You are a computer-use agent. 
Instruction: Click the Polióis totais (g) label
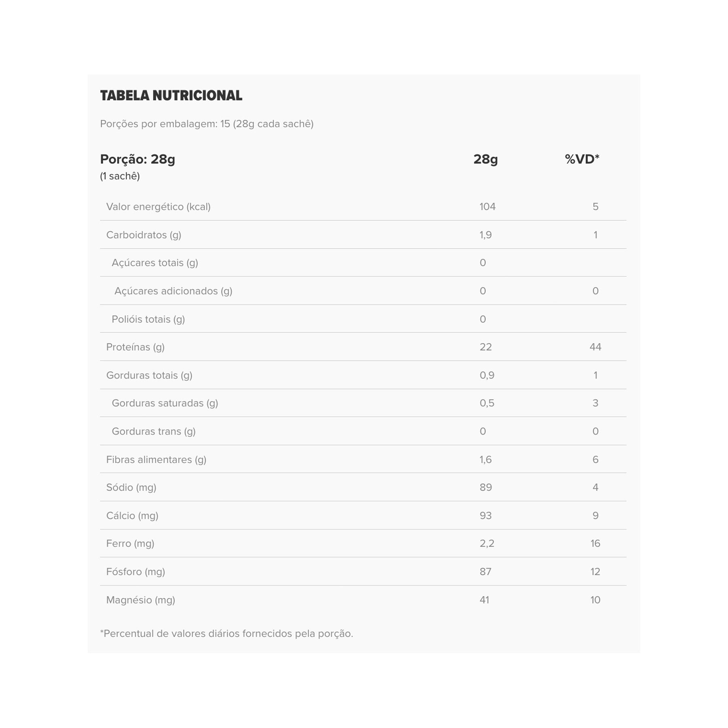tap(148, 319)
